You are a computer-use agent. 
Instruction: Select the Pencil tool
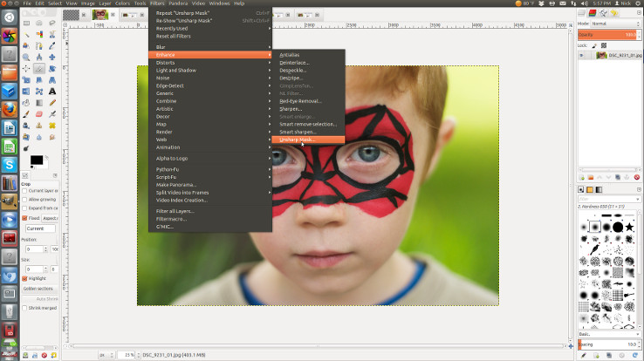tap(52, 103)
